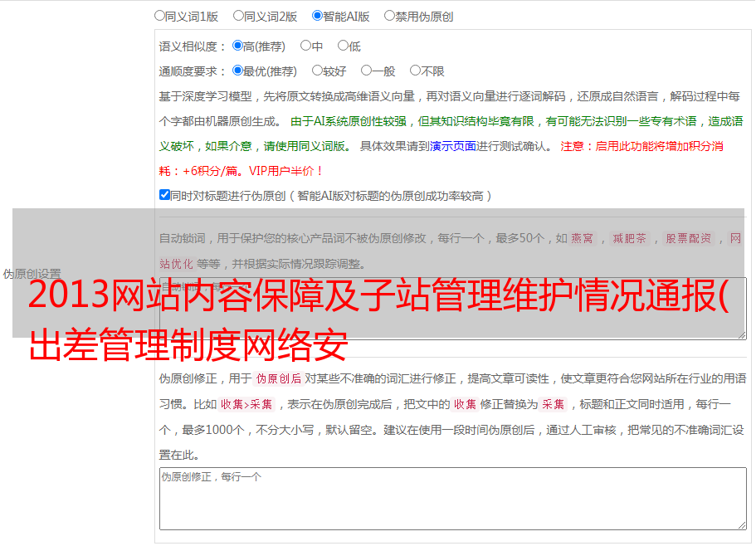Click the 伪原创后 highlighted term
The width and height of the screenshot is (756, 546).
[x=279, y=378]
